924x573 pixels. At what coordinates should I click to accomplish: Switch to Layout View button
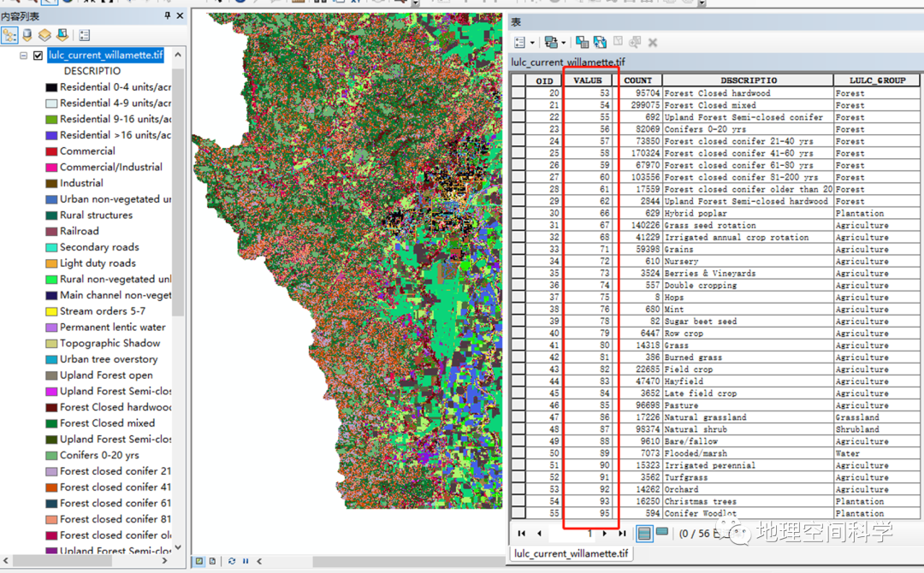tap(213, 561)
